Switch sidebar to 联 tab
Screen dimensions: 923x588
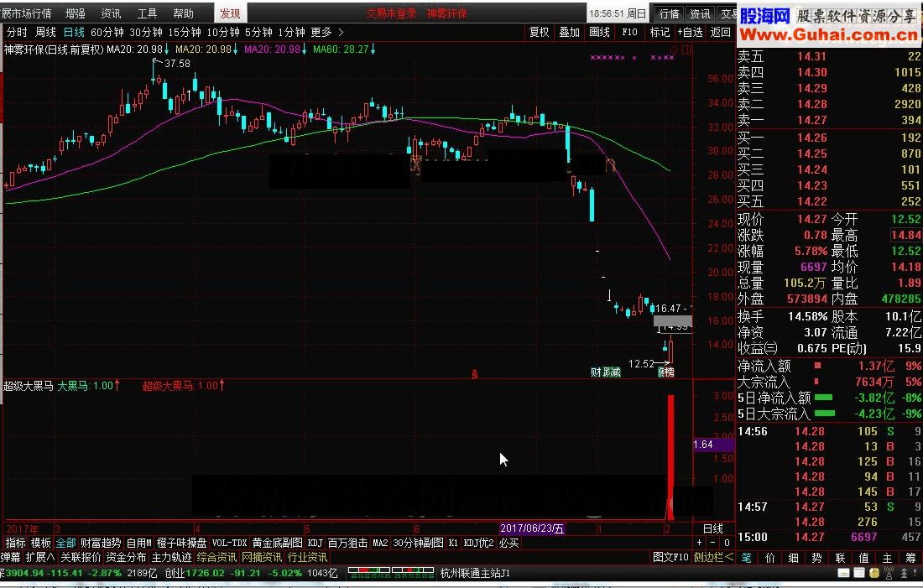pos(841,558)
